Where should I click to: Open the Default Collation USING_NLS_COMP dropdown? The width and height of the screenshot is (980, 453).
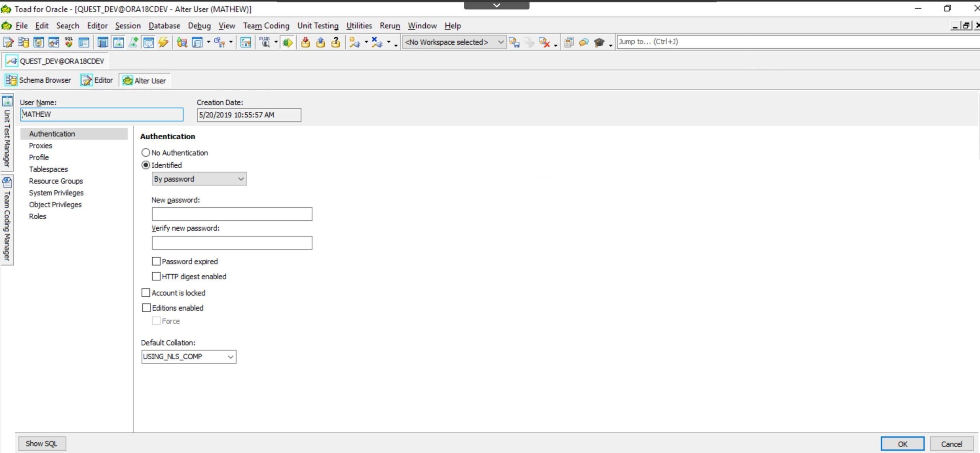click(x=189, y=357)
